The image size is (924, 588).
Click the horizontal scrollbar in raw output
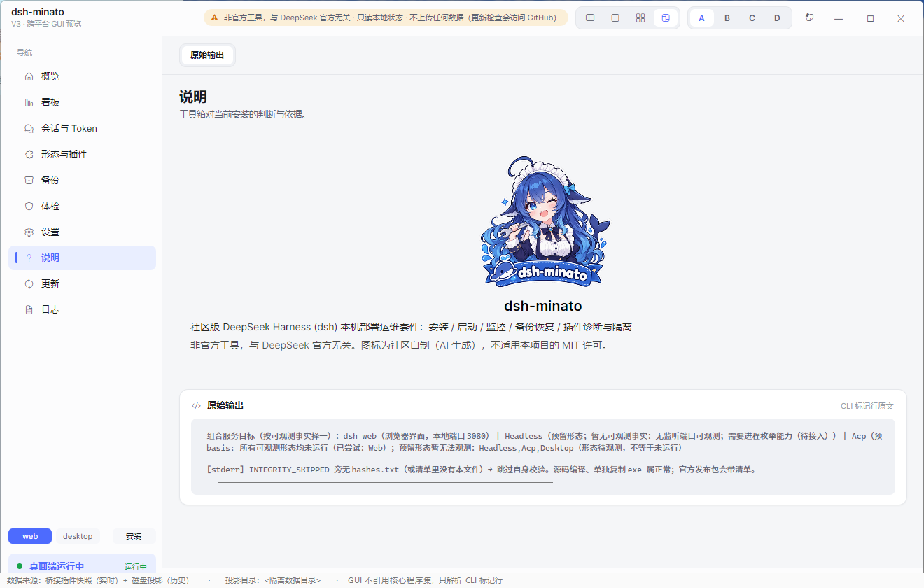click(385, 482)
